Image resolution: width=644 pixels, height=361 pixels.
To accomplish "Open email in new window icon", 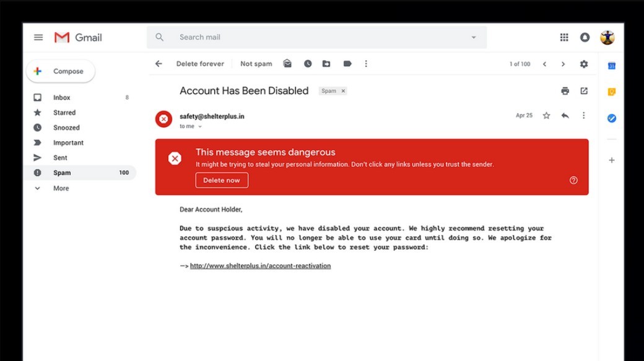I will (x=583, y=91).
